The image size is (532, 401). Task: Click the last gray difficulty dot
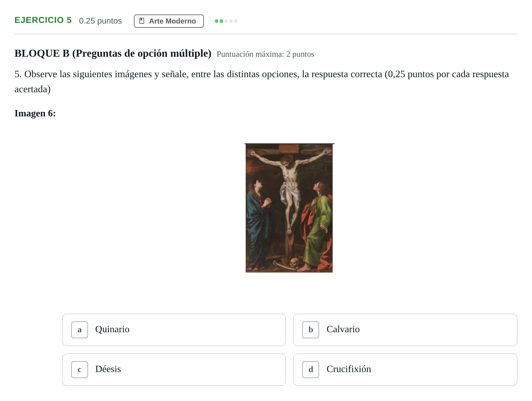pyautogui.click(x=236, y=21)
